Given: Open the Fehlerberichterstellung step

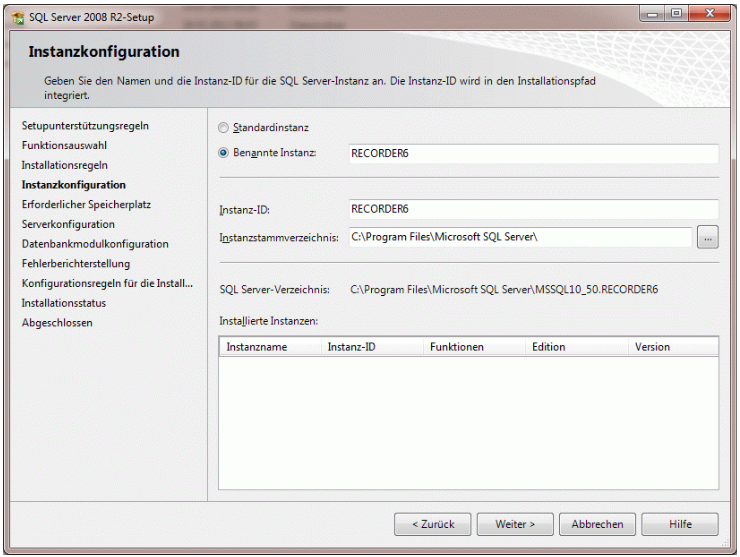Looking at the screenshot, I should coord(76,264).
